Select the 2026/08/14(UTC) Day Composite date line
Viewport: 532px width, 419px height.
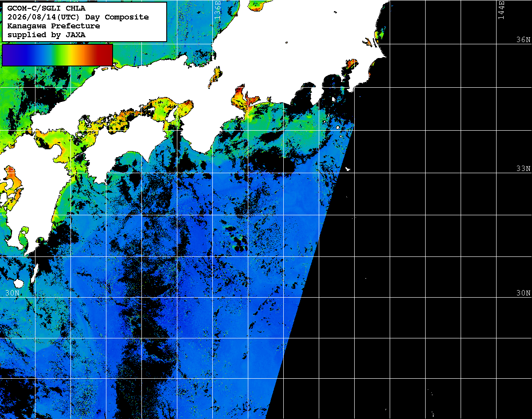pos(78,17)
